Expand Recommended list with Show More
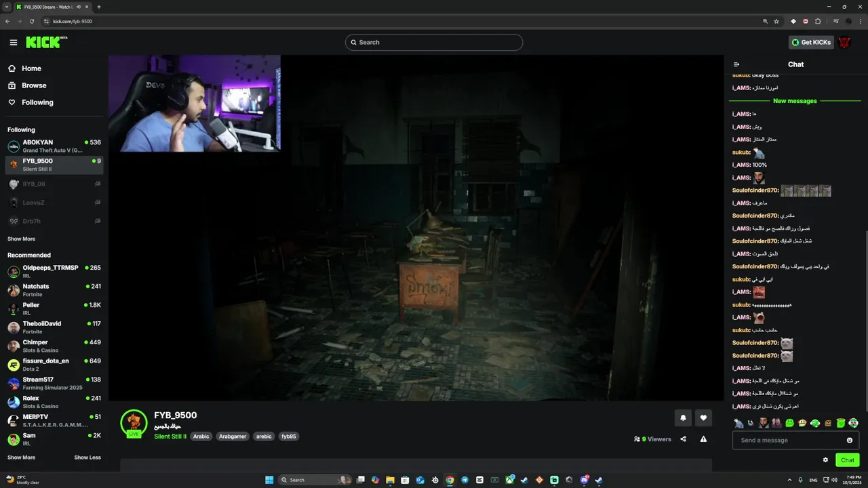This screenshot has height=488, width=868. click(21, 457)
